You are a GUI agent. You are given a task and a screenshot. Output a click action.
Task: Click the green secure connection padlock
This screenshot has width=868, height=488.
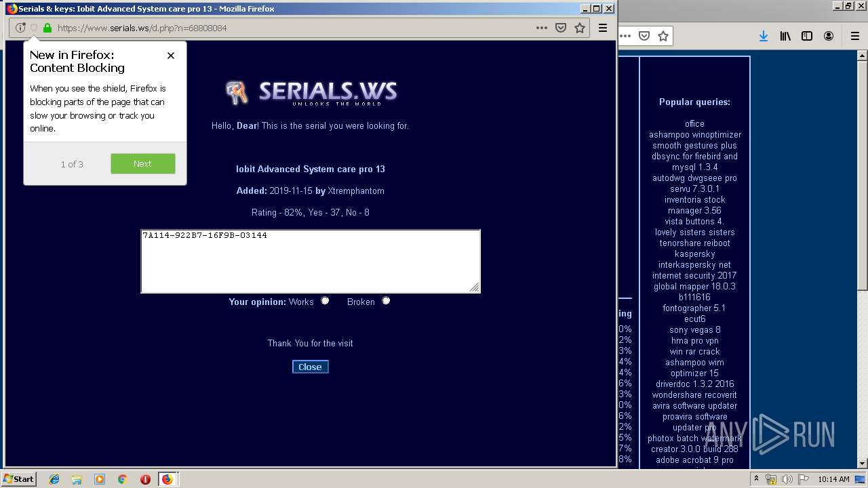coord(47,28)
